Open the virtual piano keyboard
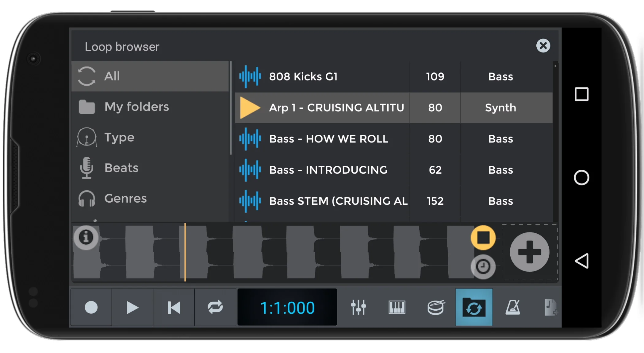This screenshot has height=353, width=644. pos(397,307)
